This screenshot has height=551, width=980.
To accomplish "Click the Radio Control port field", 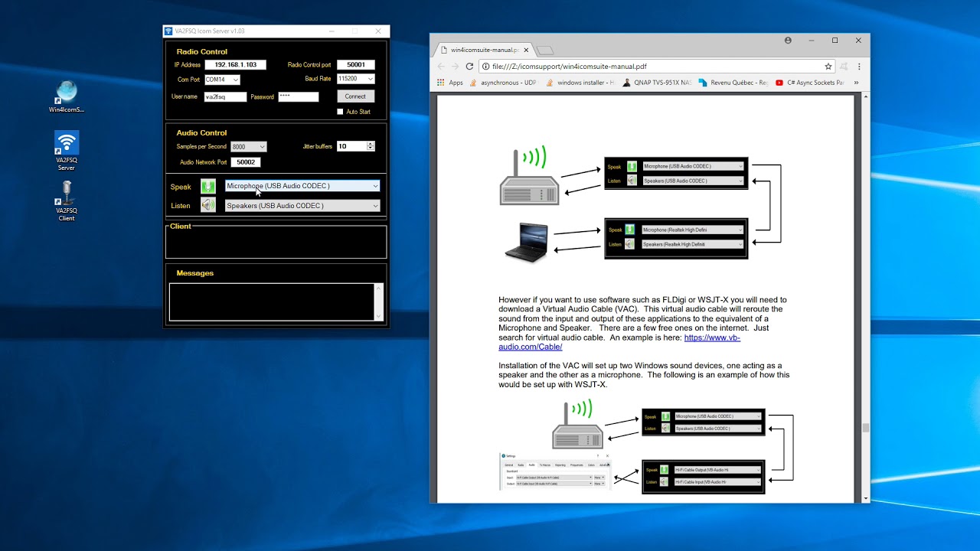I will pos(356,65).
